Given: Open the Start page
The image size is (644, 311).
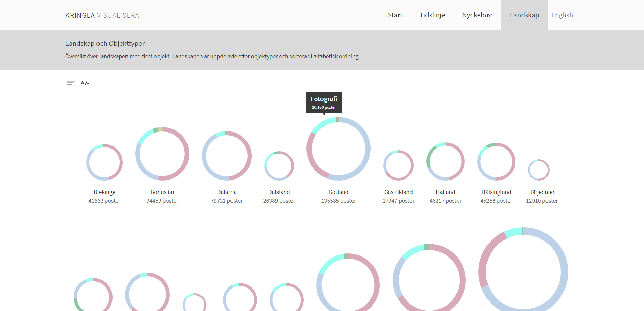Looking at the screenshot, I should tap(395, 15).
